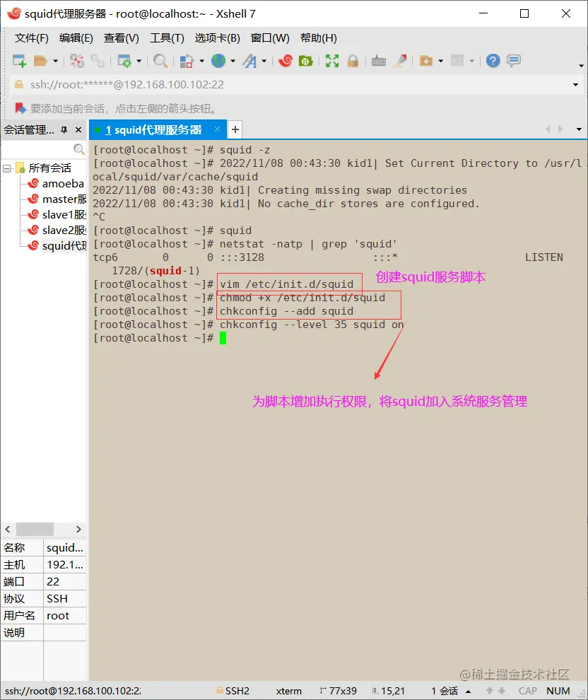The height and width of the screenshot is (700, 588).
Task: Click the globe encoding icon
Action: [x=218, y=61]
